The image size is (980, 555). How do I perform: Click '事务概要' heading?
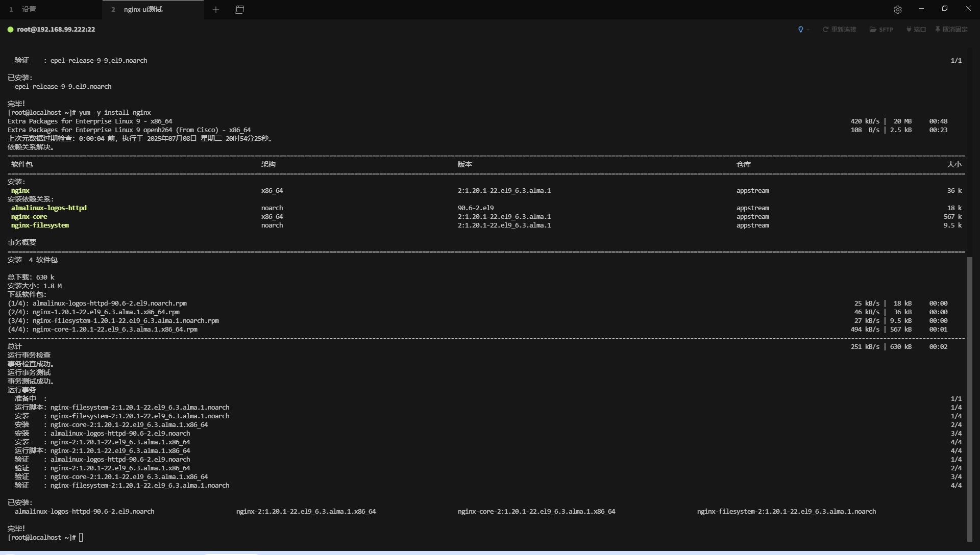tap(22, 243)
